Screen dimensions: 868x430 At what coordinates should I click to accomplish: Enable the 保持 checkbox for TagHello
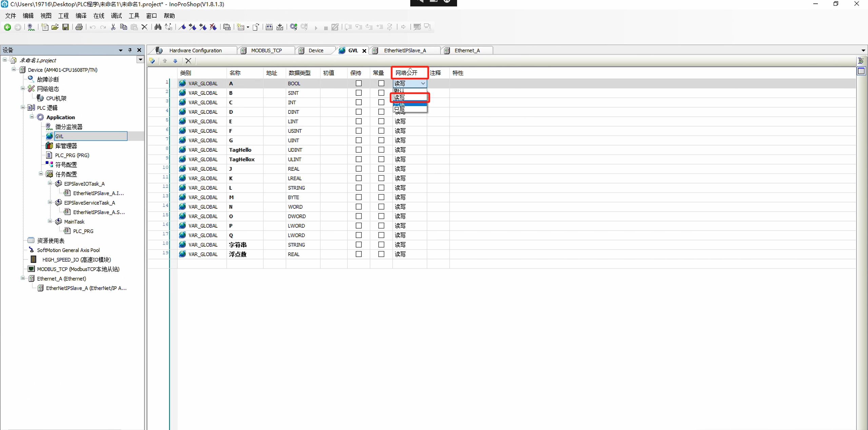tap(358, 150)
